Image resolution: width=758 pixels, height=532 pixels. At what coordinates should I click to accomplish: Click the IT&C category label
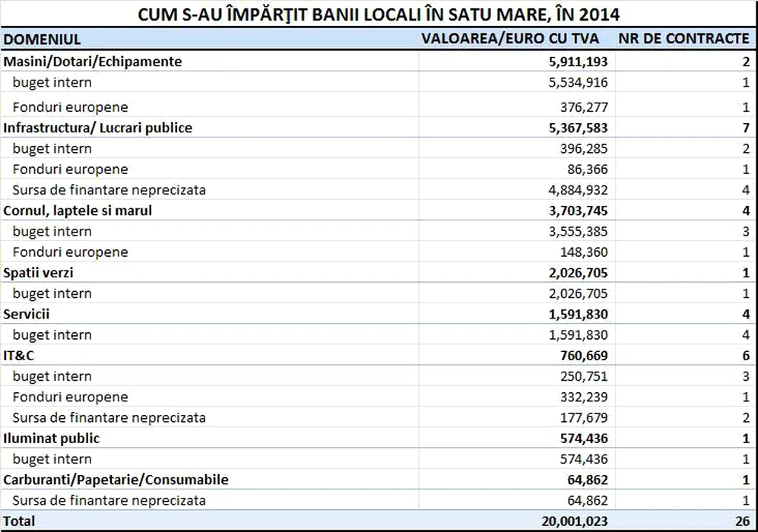pos(19,356)
